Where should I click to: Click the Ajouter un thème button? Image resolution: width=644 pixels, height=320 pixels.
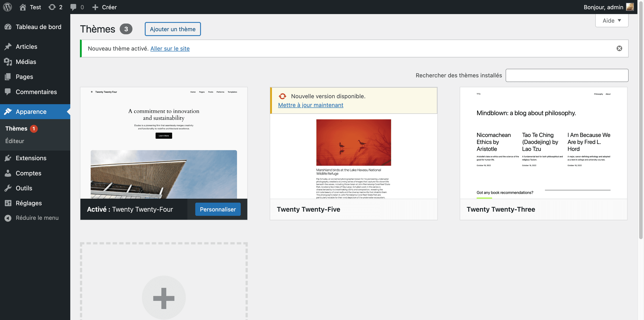pyautogui.click(x=172, y=29)
